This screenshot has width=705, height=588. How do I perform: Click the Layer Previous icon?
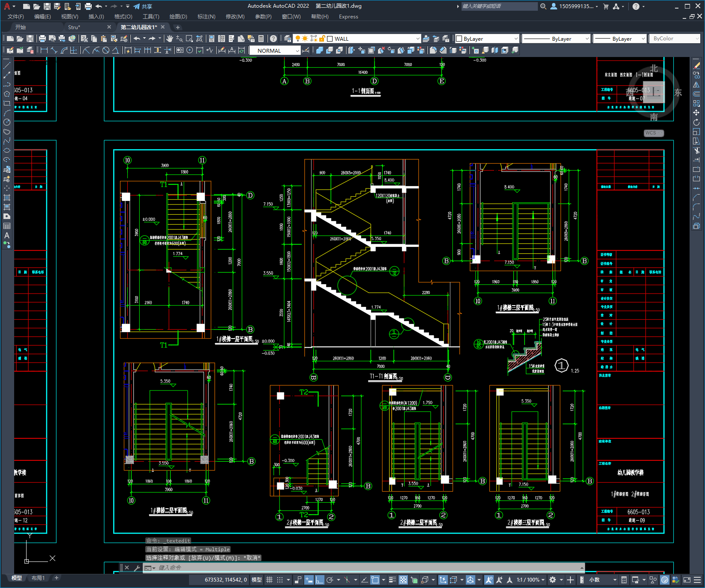pos(436,39)
